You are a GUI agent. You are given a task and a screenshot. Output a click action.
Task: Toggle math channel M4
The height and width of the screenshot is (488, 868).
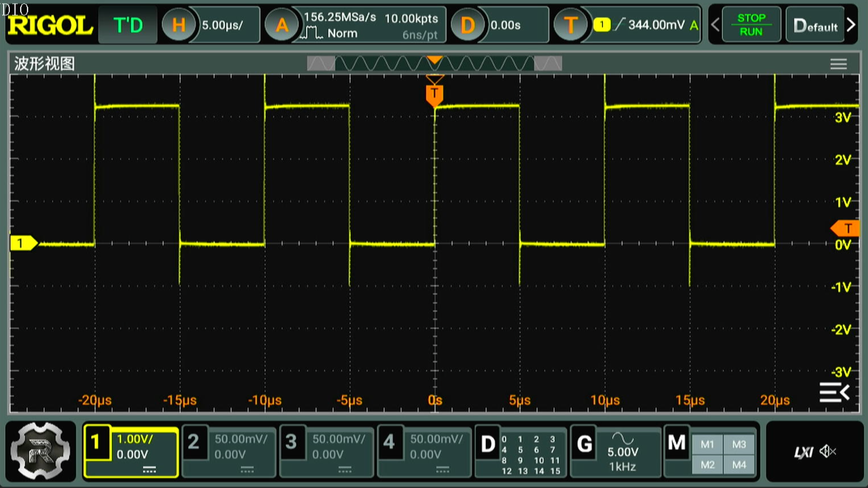click(739, 465)
